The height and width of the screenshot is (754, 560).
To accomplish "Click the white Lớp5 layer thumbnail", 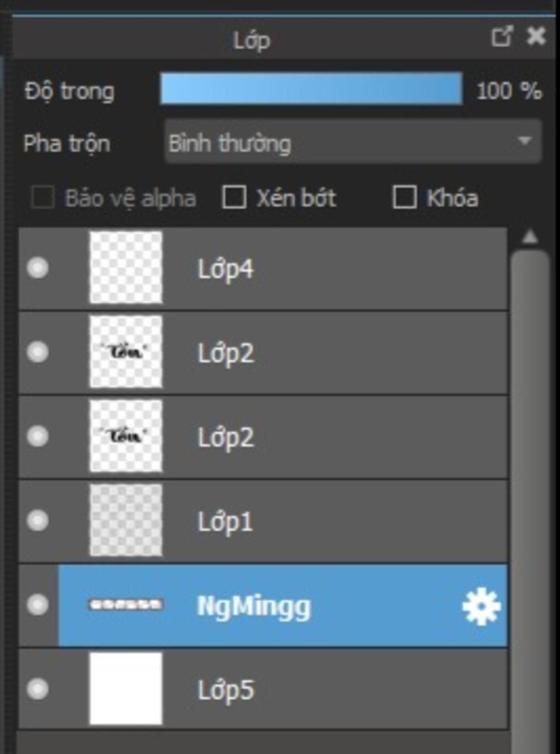I will 126,688.
